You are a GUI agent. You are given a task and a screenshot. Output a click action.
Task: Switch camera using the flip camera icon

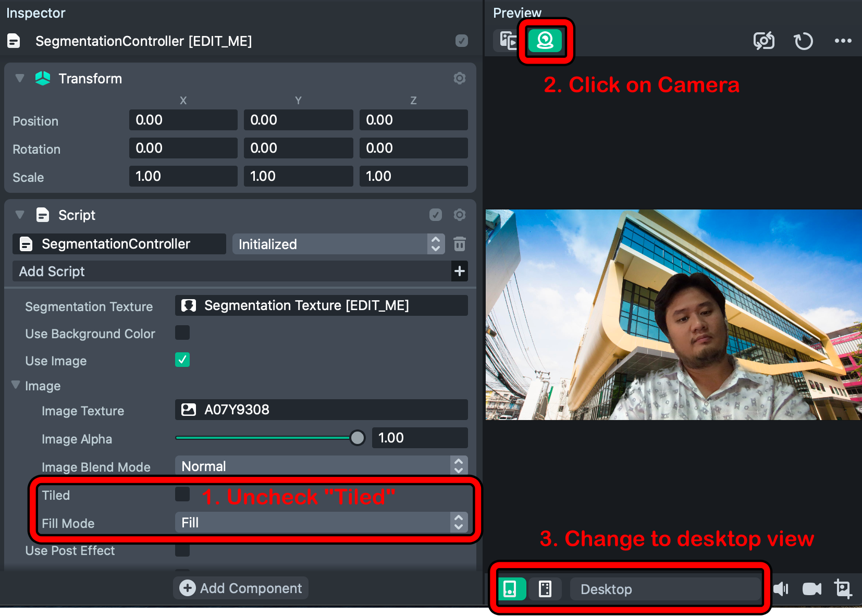[764, 41]
